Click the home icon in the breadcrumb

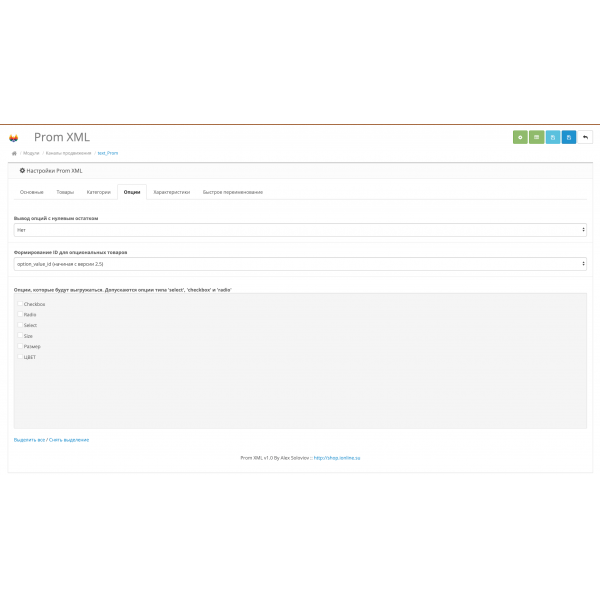coord(14,153)
